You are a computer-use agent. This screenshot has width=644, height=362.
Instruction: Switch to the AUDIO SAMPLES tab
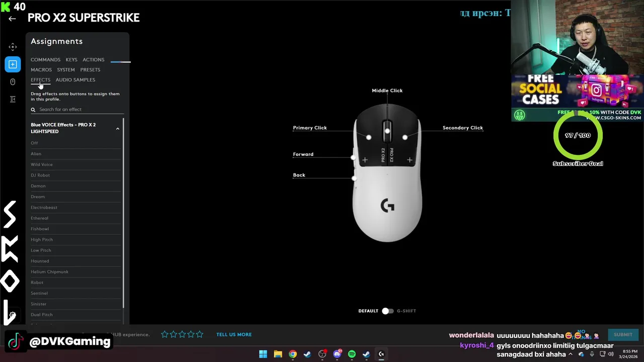[75, 80]
